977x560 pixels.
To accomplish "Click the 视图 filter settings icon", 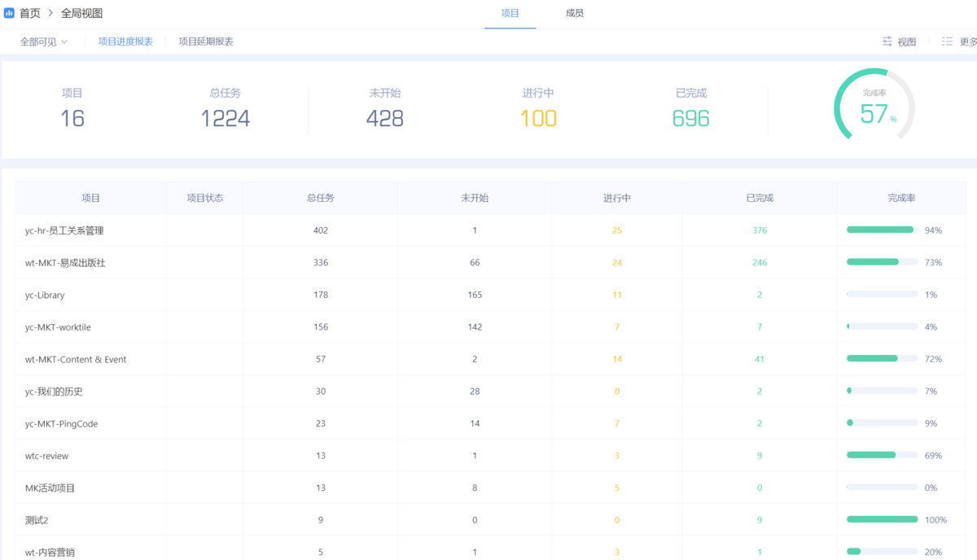I will point(887,42).
